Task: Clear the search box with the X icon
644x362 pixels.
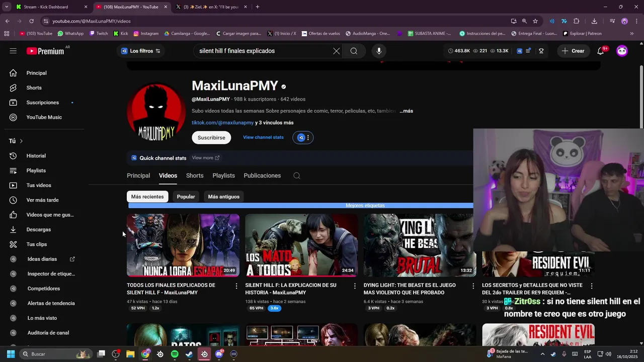Action: pyautogui.click(x=337, y=51)
